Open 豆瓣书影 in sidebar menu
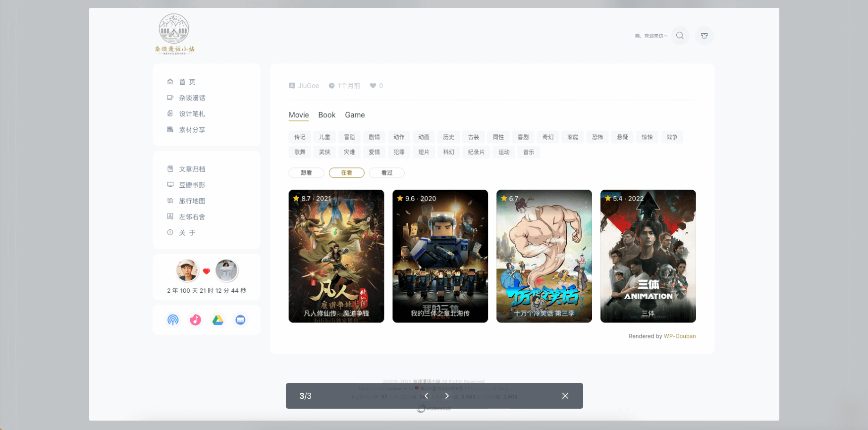 pyautogui.click(x=192, y=185)
